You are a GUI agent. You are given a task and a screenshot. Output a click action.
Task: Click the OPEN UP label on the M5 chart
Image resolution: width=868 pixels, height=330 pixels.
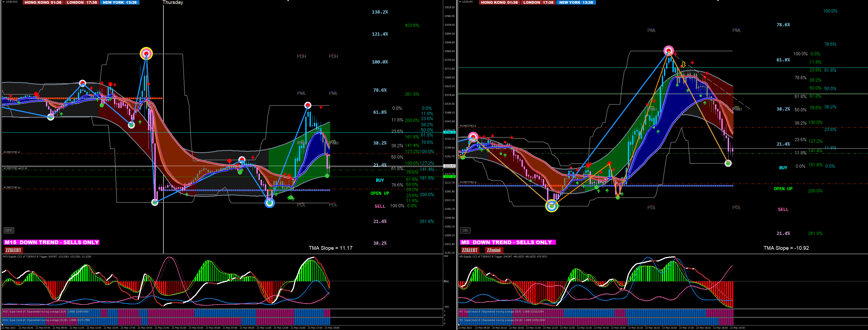click(x=783, y=189)
